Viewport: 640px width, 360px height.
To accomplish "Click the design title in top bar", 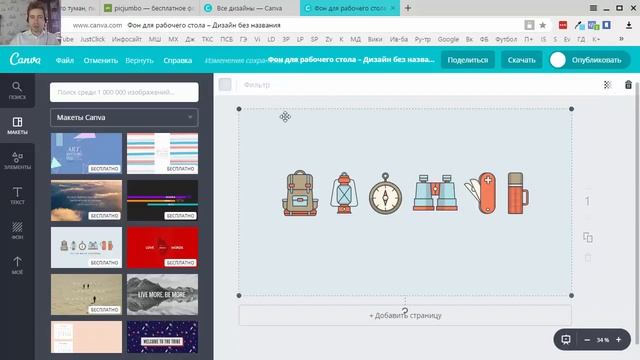I will [x=351, y=60].
